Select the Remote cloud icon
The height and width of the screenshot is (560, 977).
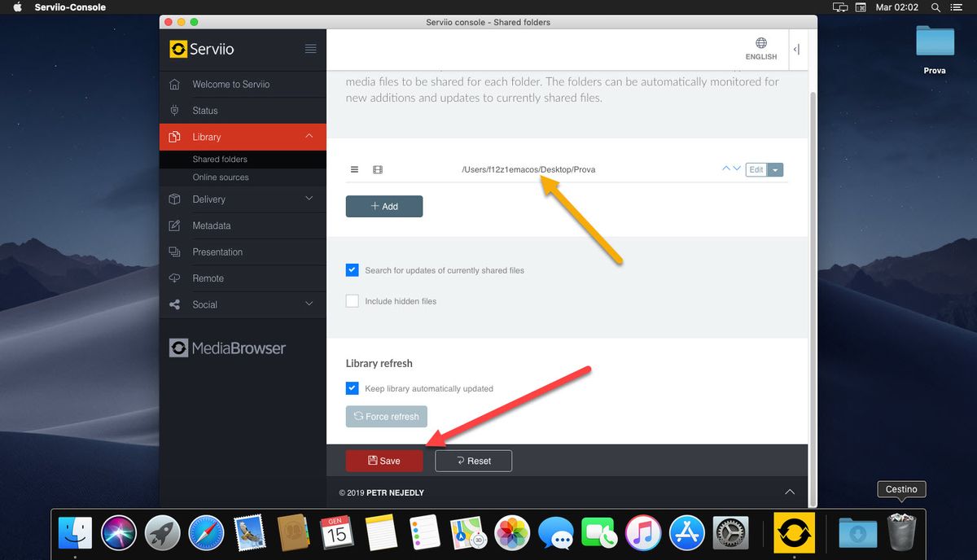click(174, 278)
